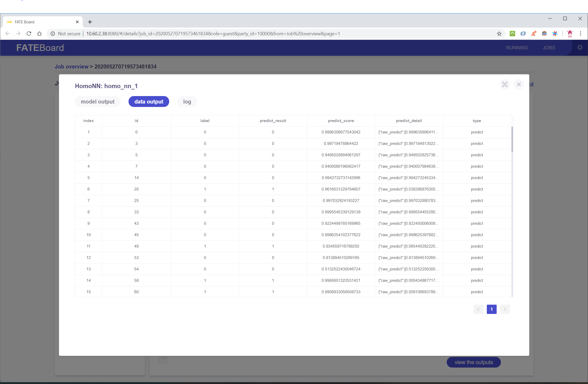Switch to the log tab

click(187, 102)
